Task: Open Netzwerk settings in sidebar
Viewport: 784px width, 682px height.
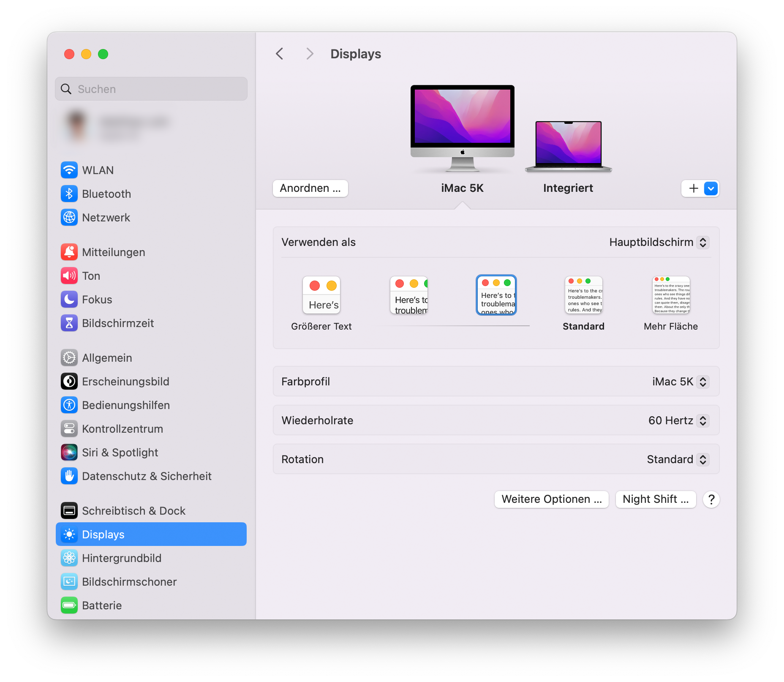Action: (151, 218)
